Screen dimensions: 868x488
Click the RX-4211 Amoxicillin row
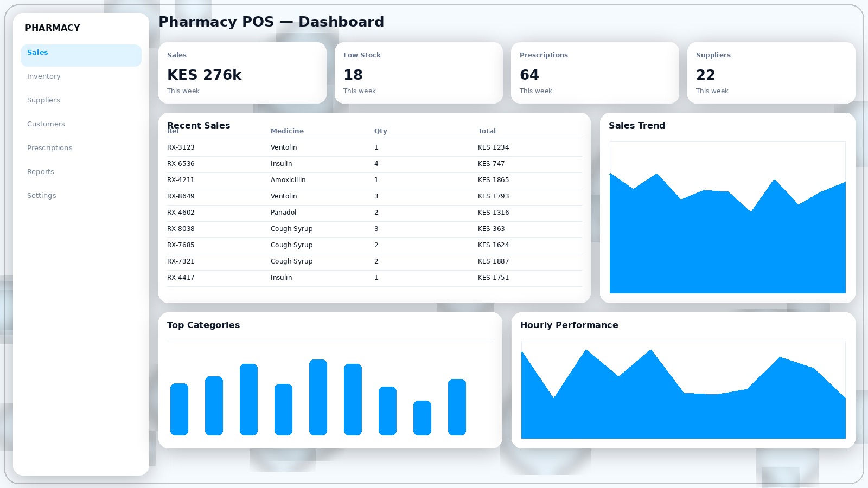point(374,180)
